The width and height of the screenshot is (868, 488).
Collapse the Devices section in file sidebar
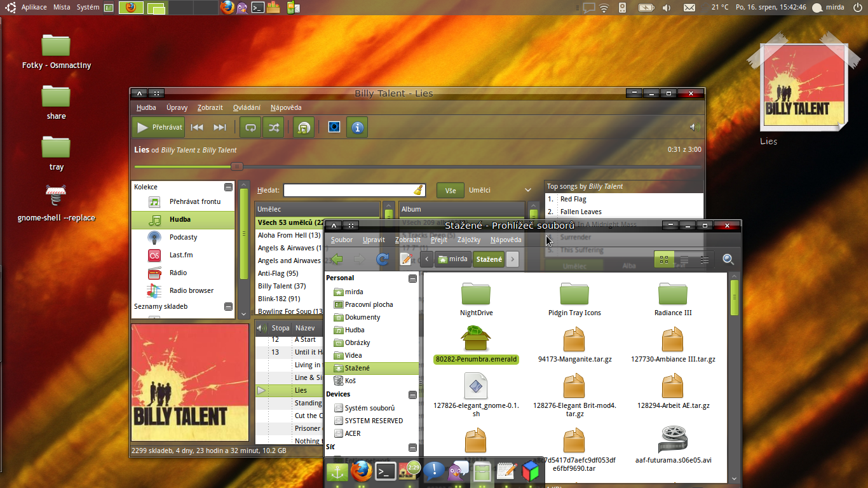(412, 395)
